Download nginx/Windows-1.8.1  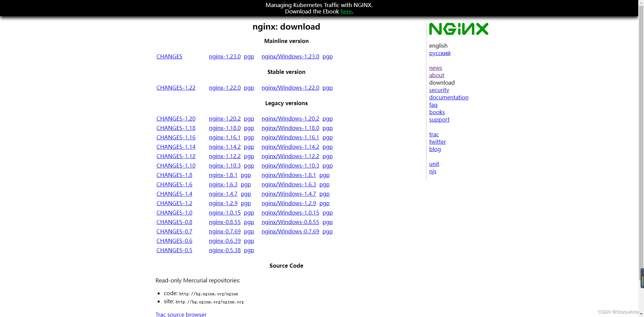(x=289, y=175)
